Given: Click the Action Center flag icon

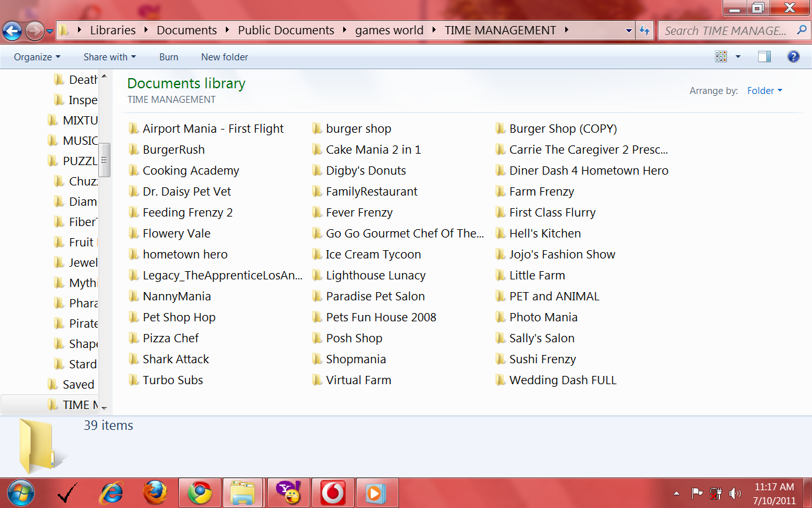Looking at the screenshot, I should click(x=697, y=493).
